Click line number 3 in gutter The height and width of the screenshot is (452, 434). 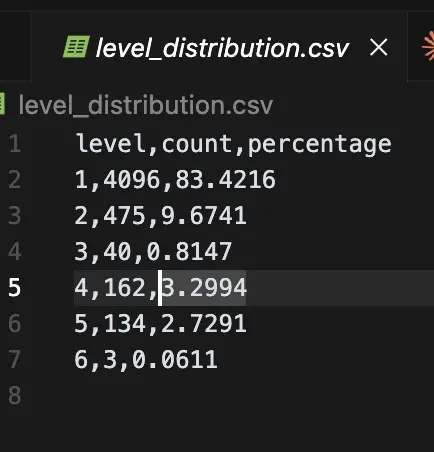click(x=15, y=216)
